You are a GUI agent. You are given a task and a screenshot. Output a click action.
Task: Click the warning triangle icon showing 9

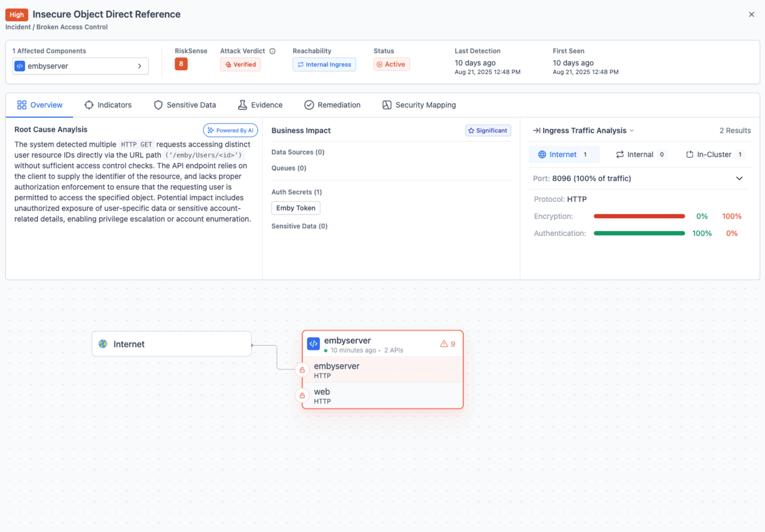click(444, 344)
